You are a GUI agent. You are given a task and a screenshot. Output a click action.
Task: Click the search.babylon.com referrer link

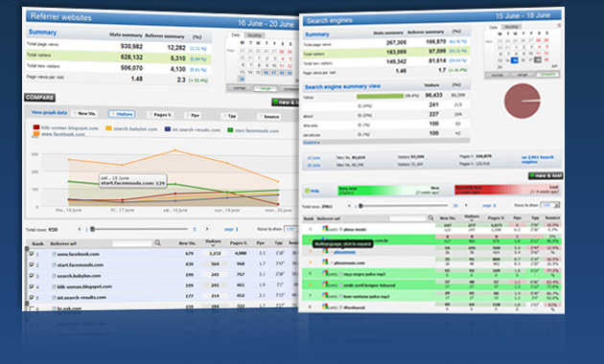(79, 276)
